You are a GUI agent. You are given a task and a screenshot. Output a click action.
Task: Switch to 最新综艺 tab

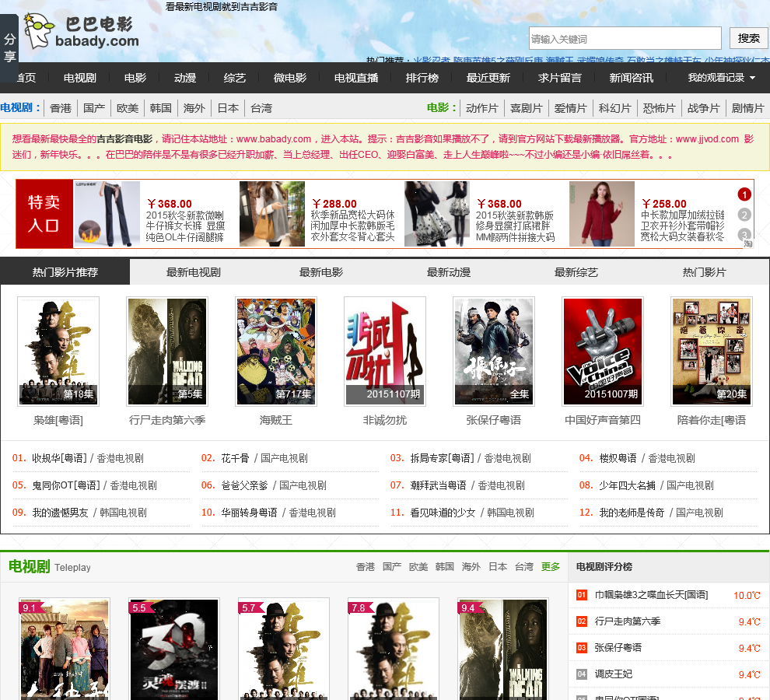(x=576, y=272)
